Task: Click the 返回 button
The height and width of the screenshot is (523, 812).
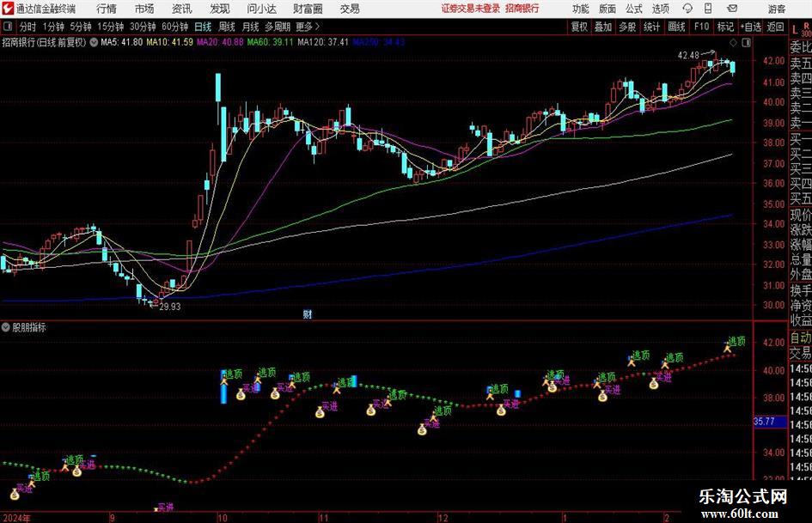Action: (x=775, y=27)
